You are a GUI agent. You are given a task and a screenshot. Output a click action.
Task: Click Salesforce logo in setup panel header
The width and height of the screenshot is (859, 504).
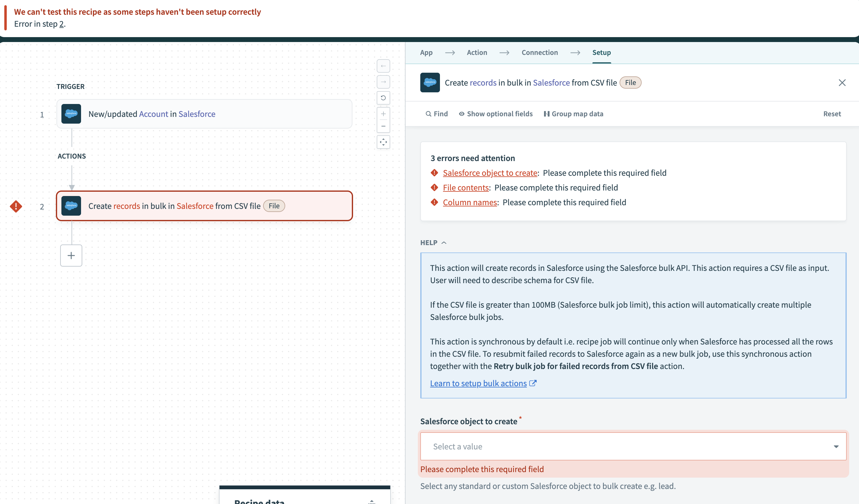point(430,83)
